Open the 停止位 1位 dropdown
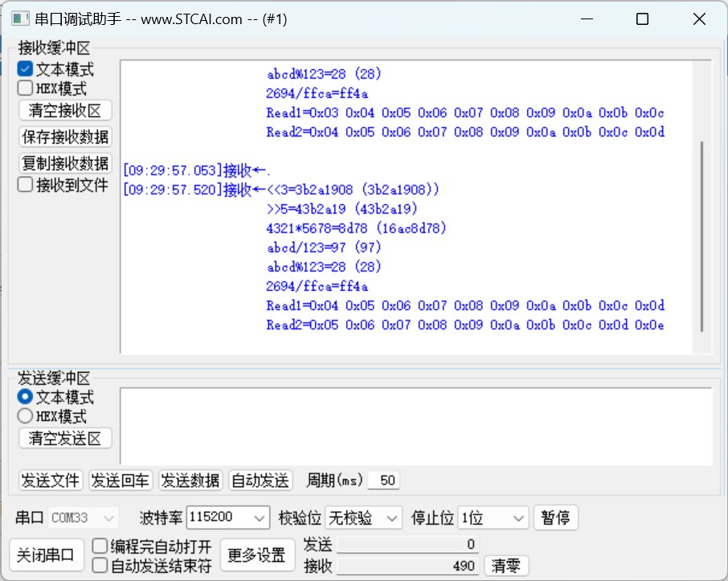 pos(493,518)
